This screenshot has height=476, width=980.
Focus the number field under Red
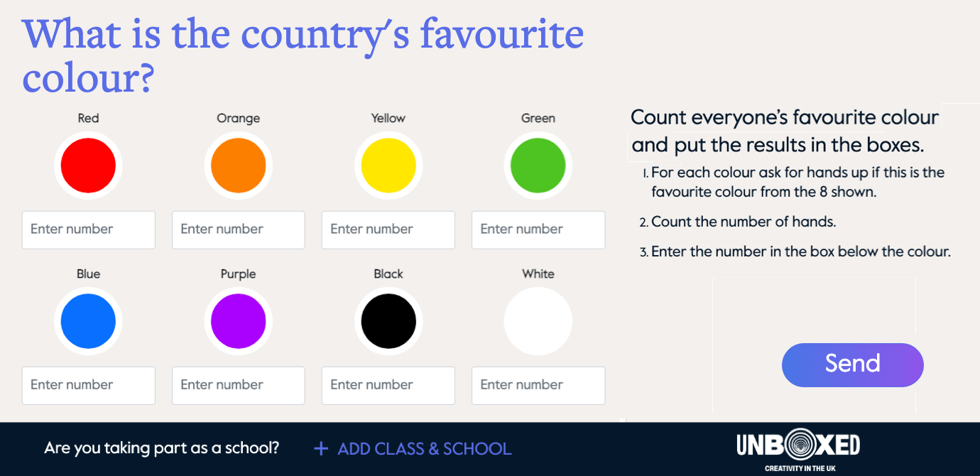tap(88, 229)
